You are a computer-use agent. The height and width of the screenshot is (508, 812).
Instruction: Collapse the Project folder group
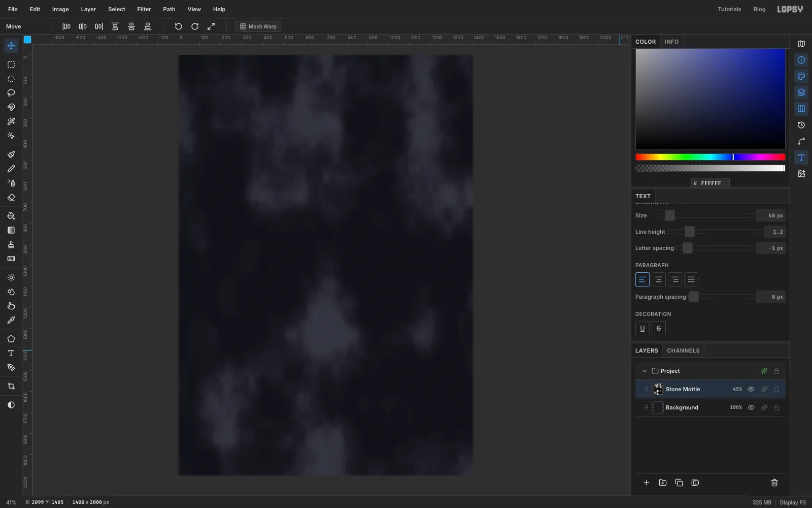644,371
